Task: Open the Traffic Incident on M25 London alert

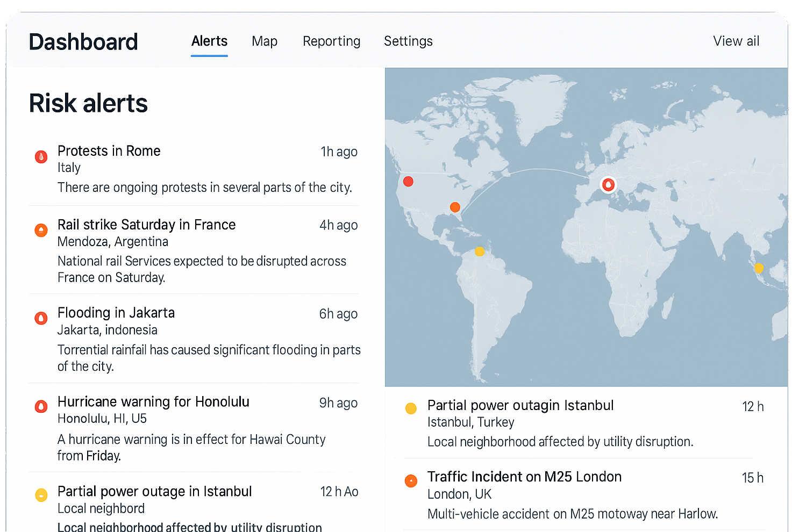Action: click(x=524, y=477)
